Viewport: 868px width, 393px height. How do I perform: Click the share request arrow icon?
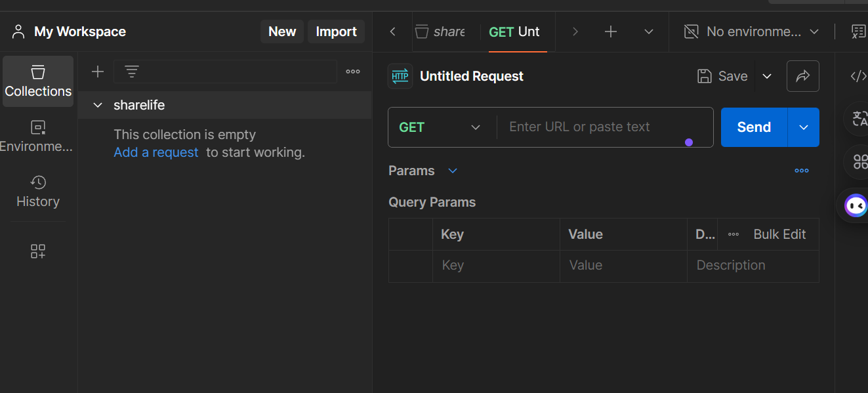click(803, 76)
